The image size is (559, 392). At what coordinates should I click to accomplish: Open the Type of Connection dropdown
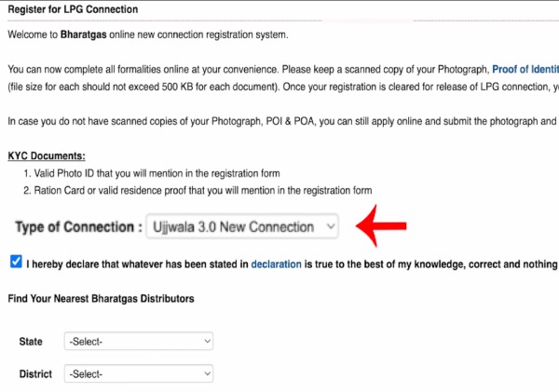244,226
